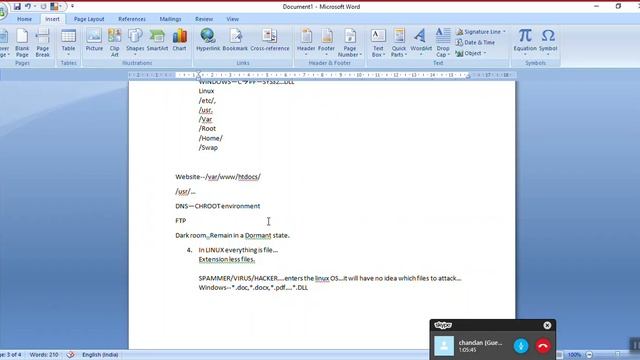Click 'In LINUX everything is file...' line
The width and height of the screenshot is (640, 360).
click(238, 250)
